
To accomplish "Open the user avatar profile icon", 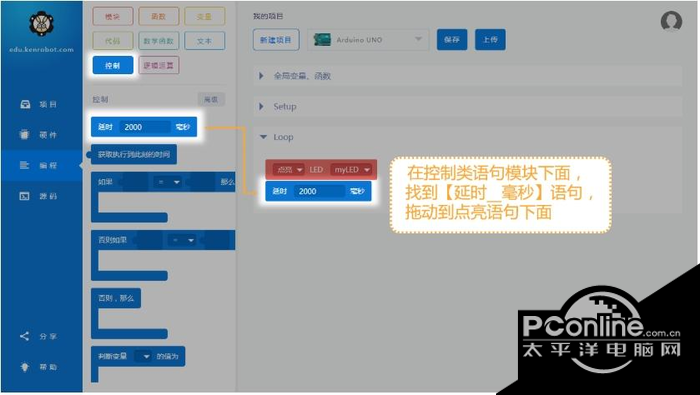I will (x=671, y=21).
